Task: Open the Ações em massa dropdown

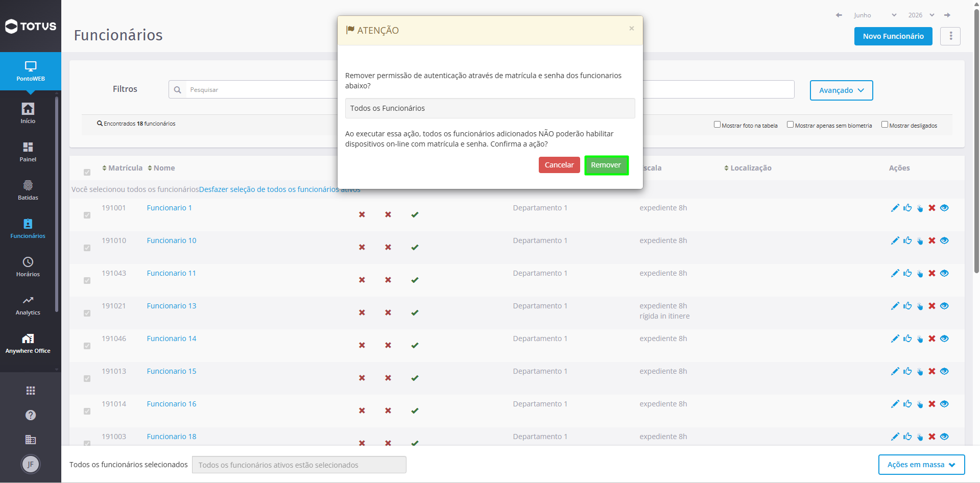Action: tap(921, 465)
